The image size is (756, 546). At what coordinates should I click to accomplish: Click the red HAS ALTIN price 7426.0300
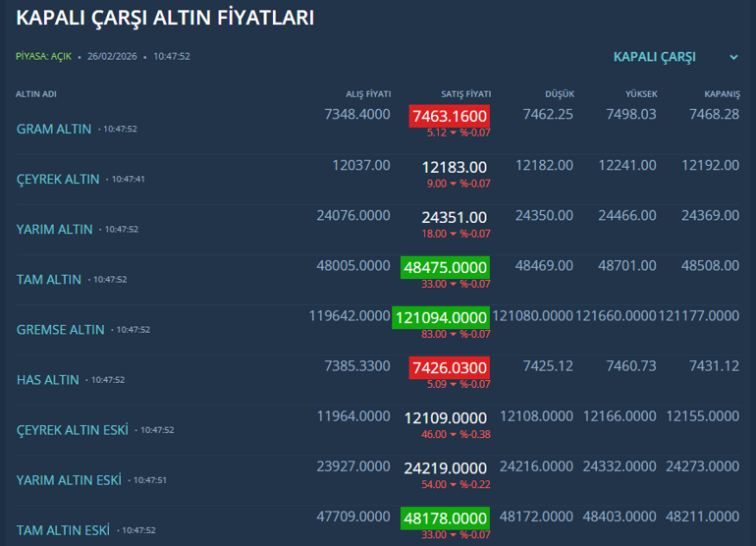449,367
